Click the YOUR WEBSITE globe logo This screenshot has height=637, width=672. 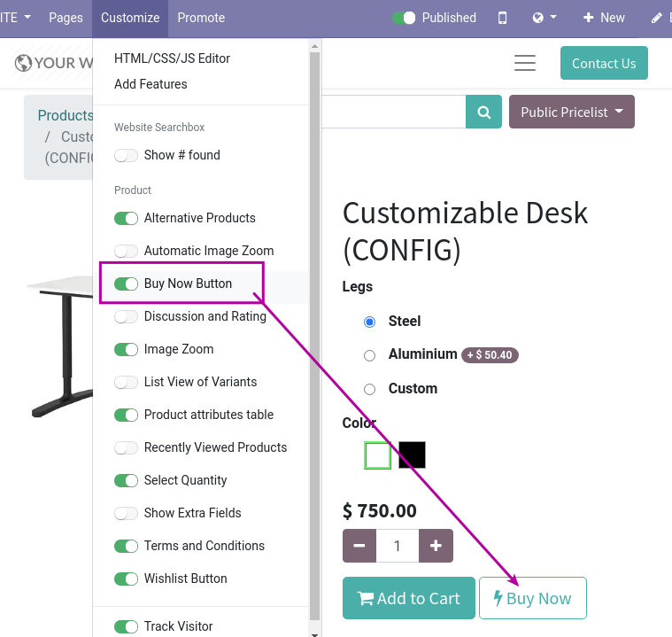(54, 63)
